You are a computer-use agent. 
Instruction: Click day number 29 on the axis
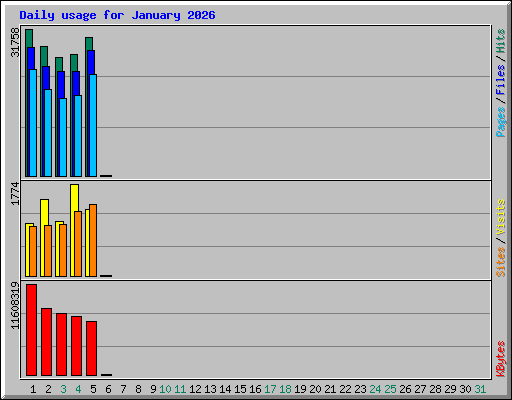click(450, 389)
